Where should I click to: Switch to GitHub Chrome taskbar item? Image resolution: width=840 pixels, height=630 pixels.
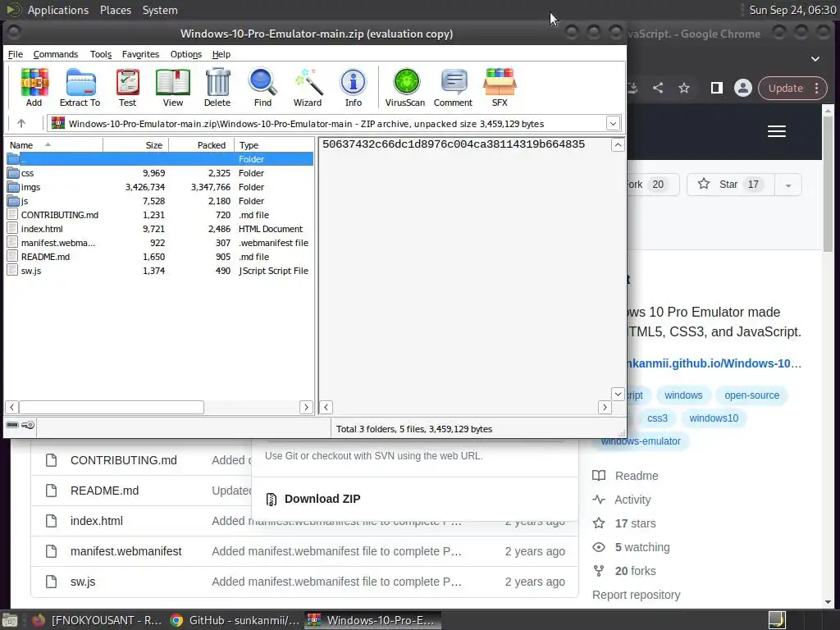coord(235,620)
